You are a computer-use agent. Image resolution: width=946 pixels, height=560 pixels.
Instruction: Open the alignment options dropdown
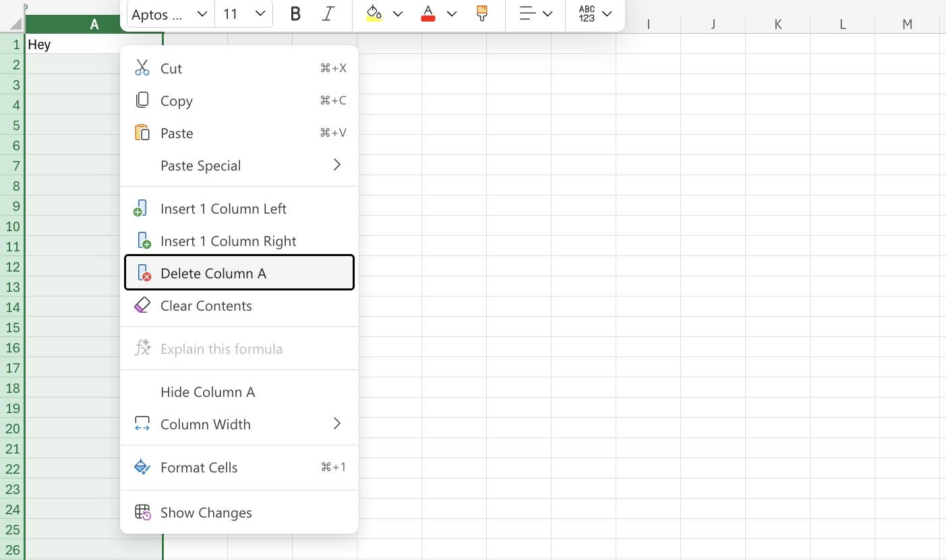pyautogui.click(x=535, y=13)
